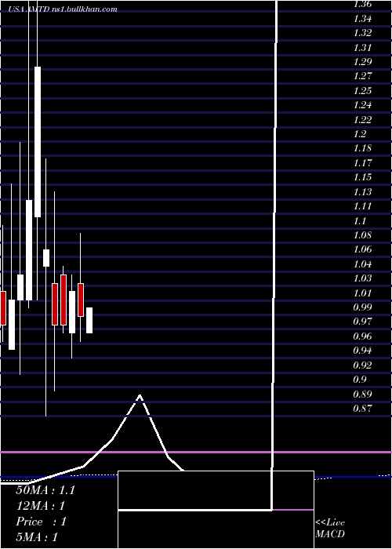
Task: Click the 1.13 price axis label
Action: (362, 192)
